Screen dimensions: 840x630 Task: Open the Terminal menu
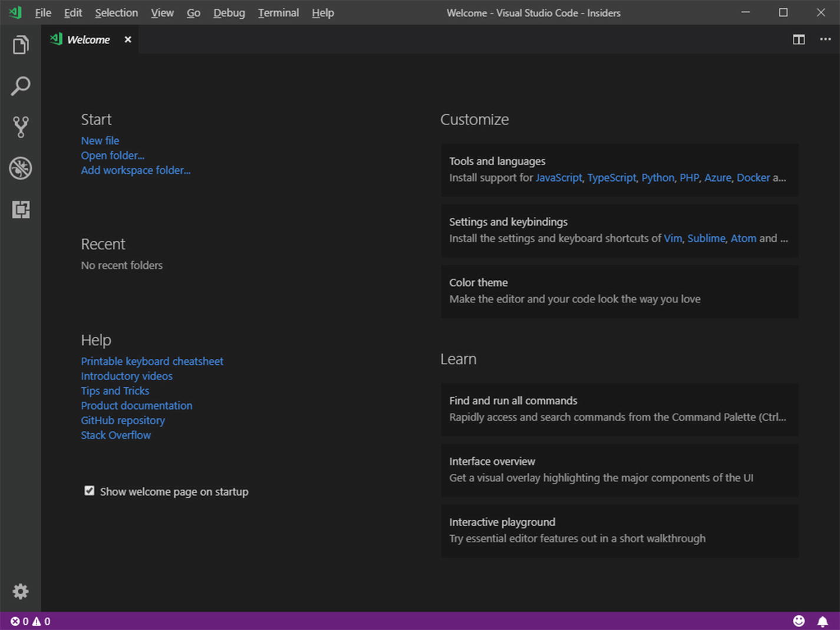pos(278,13)
